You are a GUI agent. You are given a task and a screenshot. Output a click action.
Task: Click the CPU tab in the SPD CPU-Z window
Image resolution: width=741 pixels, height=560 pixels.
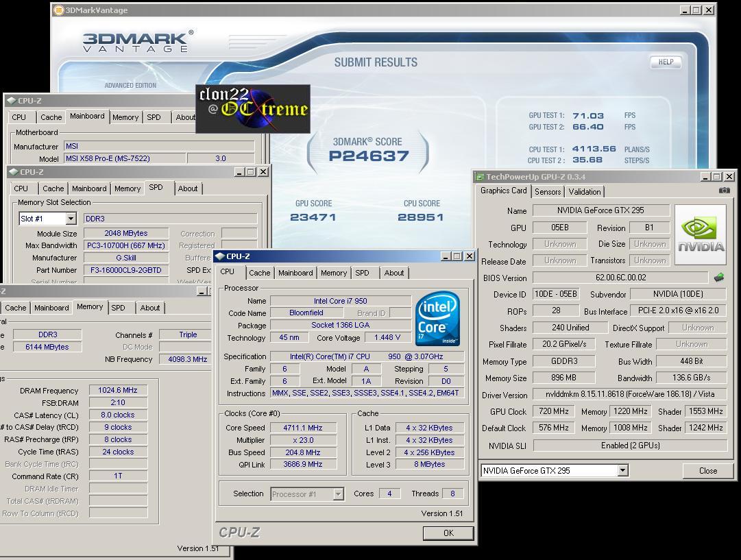click(21, 188)
